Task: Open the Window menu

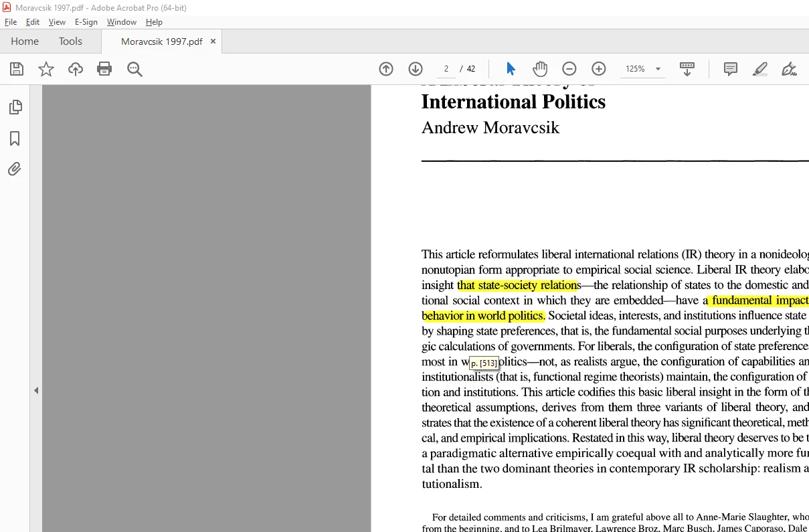Action: (122, 22)
